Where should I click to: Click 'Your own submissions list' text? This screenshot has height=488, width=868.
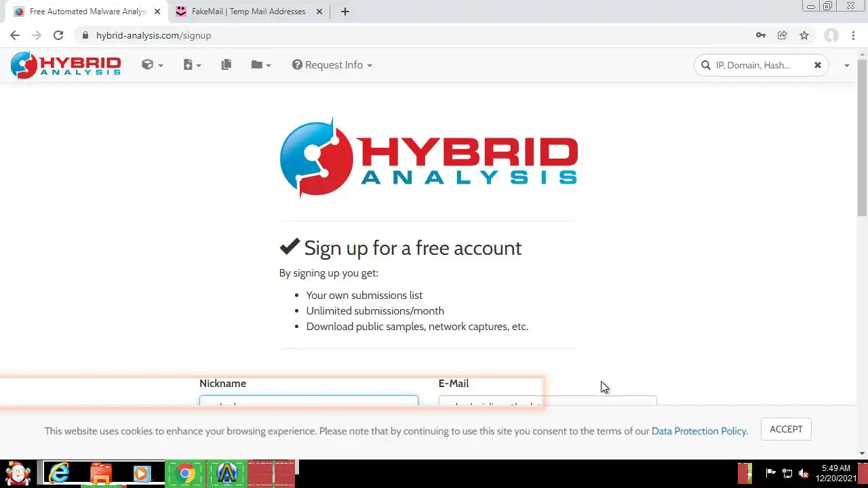click(x=364, y=296)
